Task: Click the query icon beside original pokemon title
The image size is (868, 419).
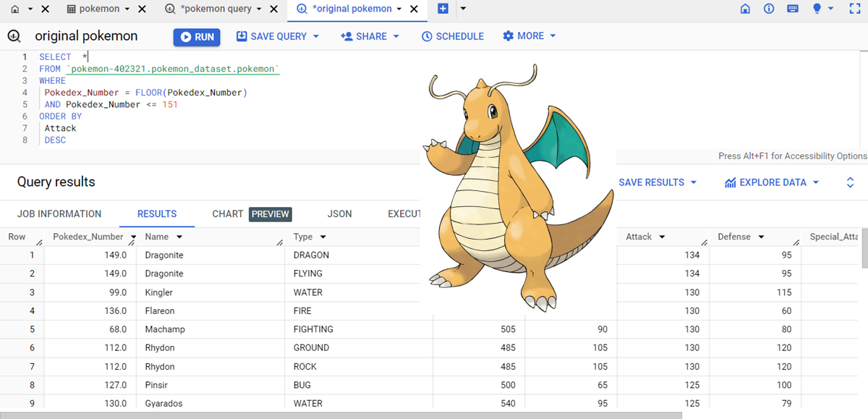Action: click(x=14, y=37)
